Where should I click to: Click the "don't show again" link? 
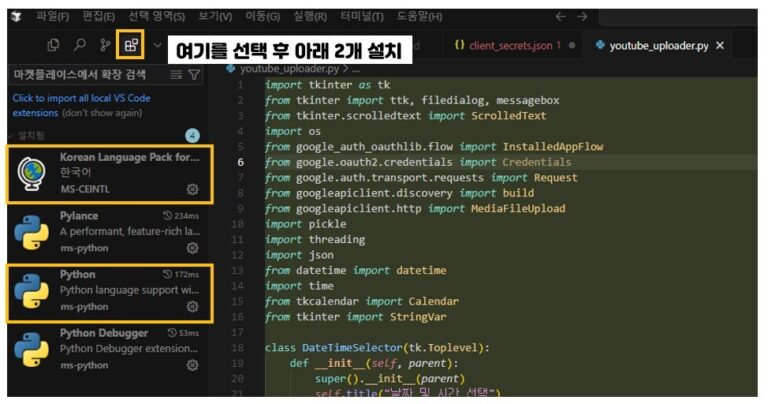click(x=102, y=113)
